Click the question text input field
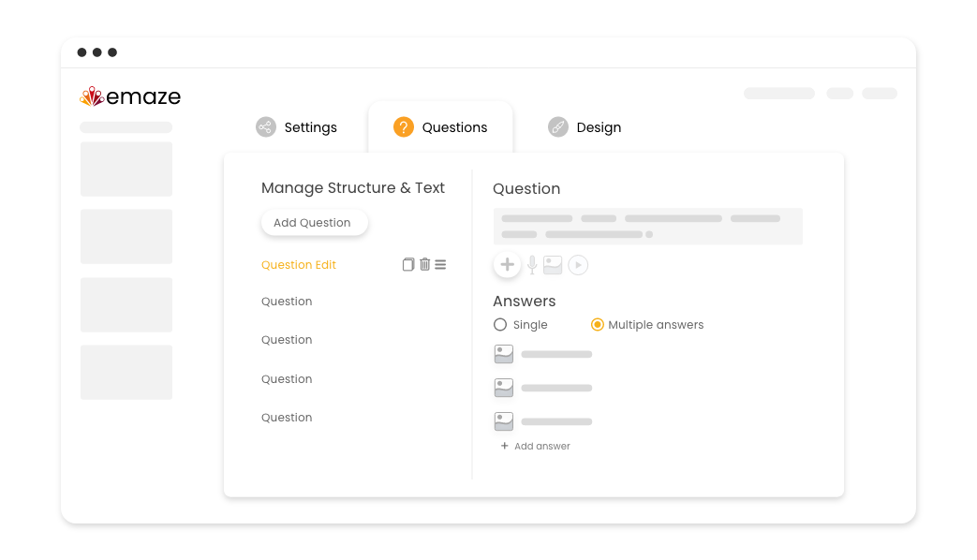977x560 pixels. tap(647, 226)
